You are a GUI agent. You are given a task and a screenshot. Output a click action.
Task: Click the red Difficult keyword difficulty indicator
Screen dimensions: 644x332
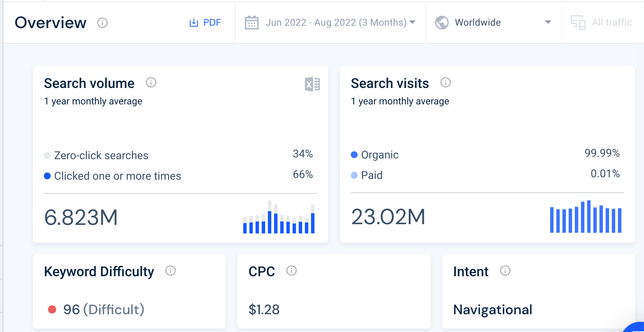click(52, 309)
